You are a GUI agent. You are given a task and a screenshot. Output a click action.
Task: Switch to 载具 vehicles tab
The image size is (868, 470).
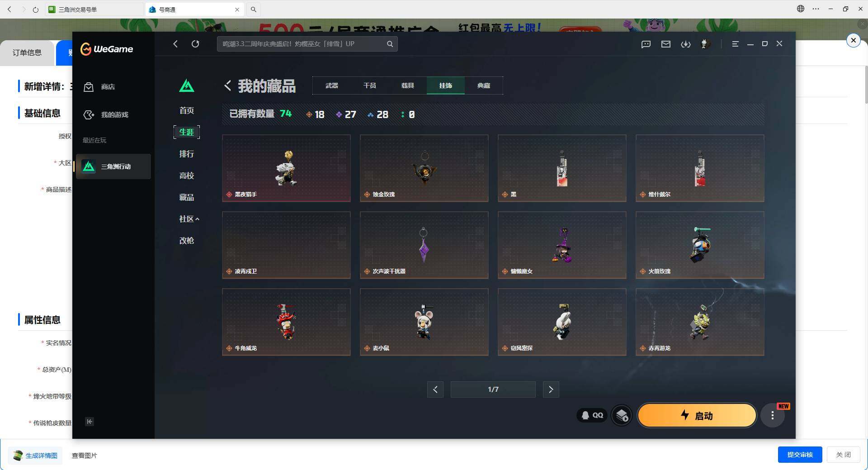click(x=408, y=85)
